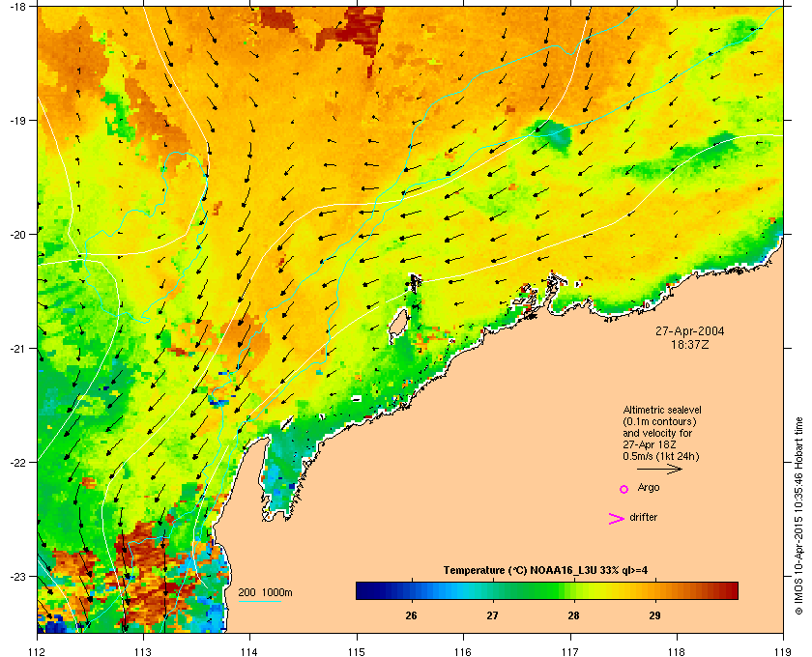Image resolution: width=812 pixels, height=657 pixels.
Task: Click the longitude axis label 116
Action: [x=463, y=652]
